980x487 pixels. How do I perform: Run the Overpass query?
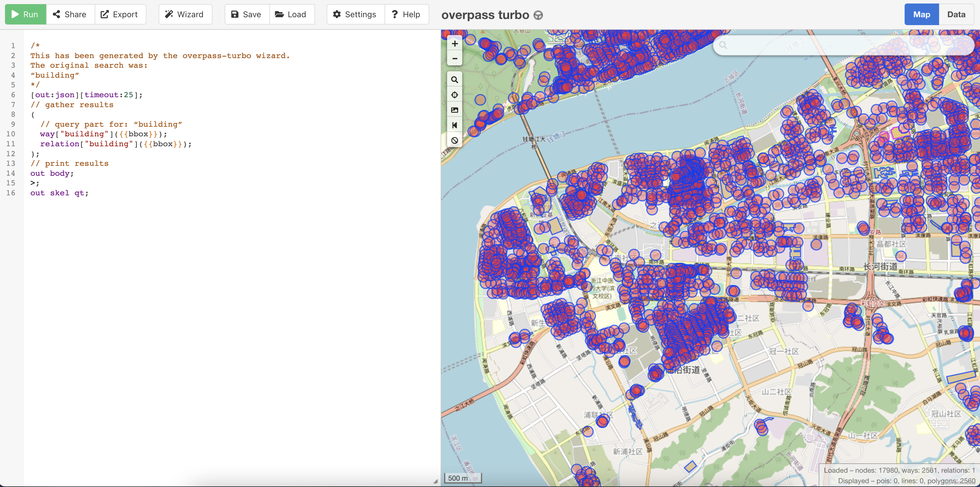(25, 14)
